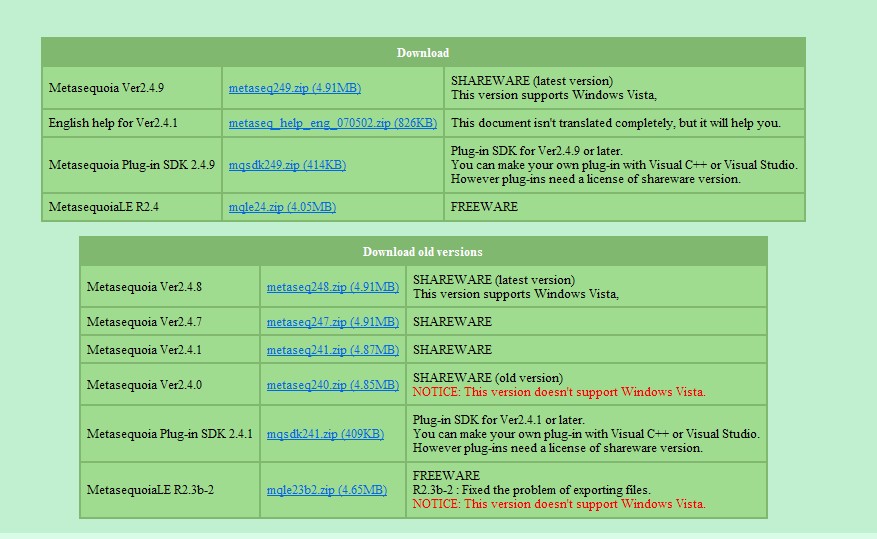Click the "Download" table header

click(x=423, y=53)
